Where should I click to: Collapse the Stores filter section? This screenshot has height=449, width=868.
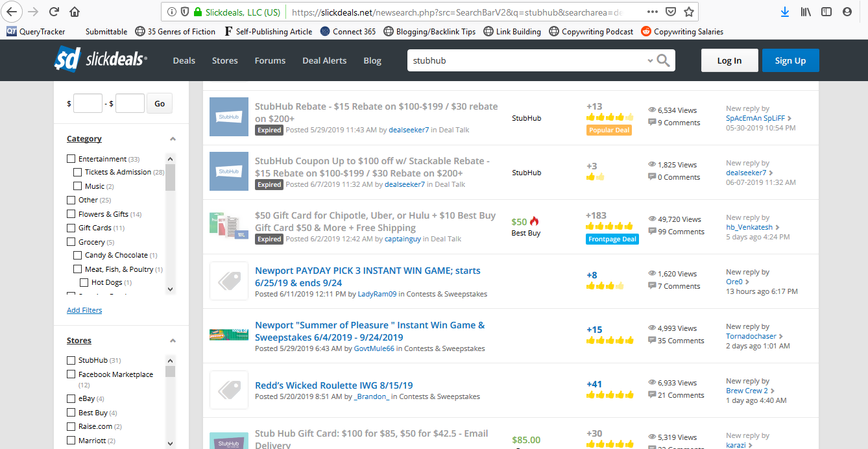pyautogui.click(x=173, y=341)
